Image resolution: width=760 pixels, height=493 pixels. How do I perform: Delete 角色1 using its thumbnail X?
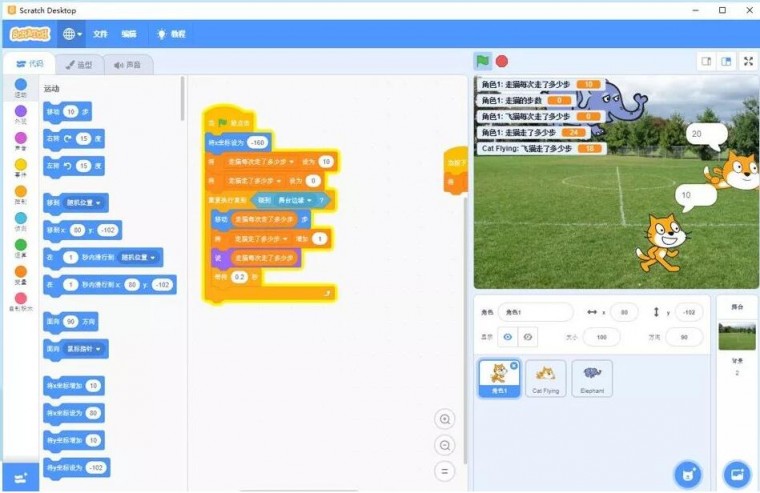(514, 366)
